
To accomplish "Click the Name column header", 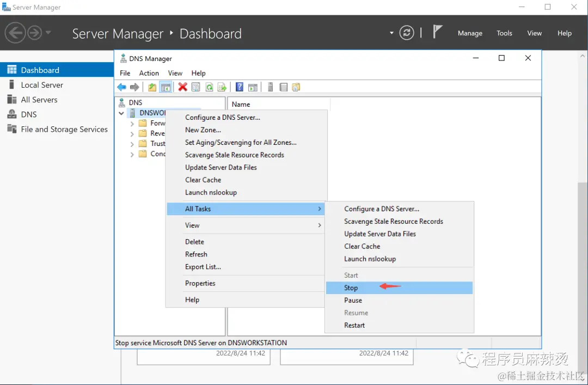I will point(279,105).
